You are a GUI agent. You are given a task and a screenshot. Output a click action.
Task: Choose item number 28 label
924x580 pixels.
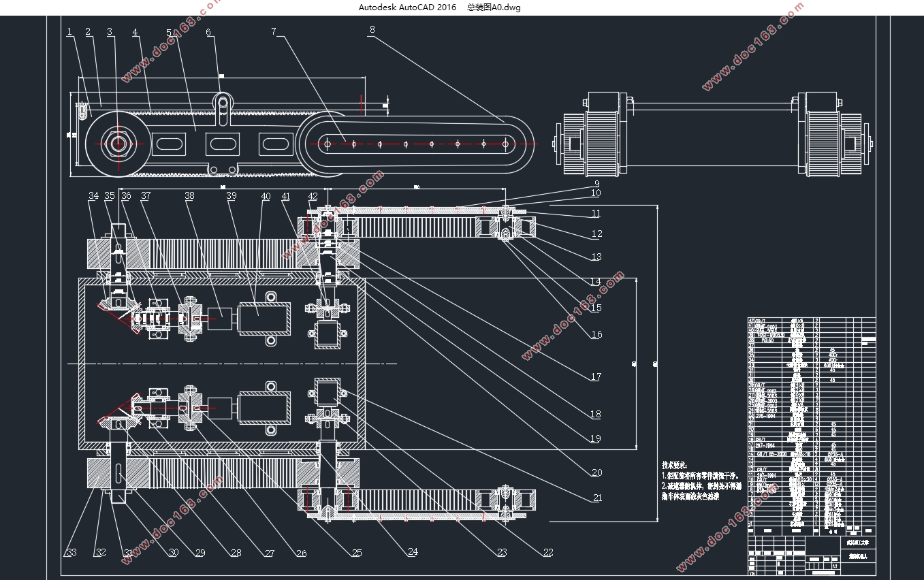(236, 553)
